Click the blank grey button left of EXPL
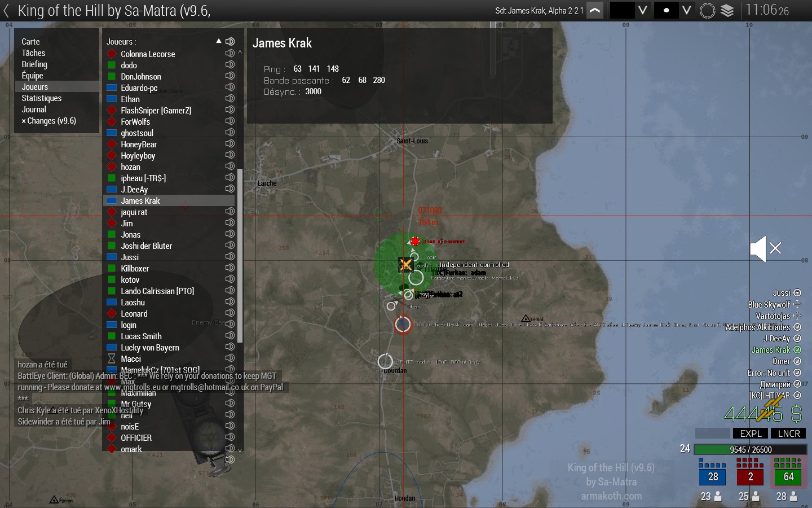This screenshot has width=812, height=508. point(713,433)
